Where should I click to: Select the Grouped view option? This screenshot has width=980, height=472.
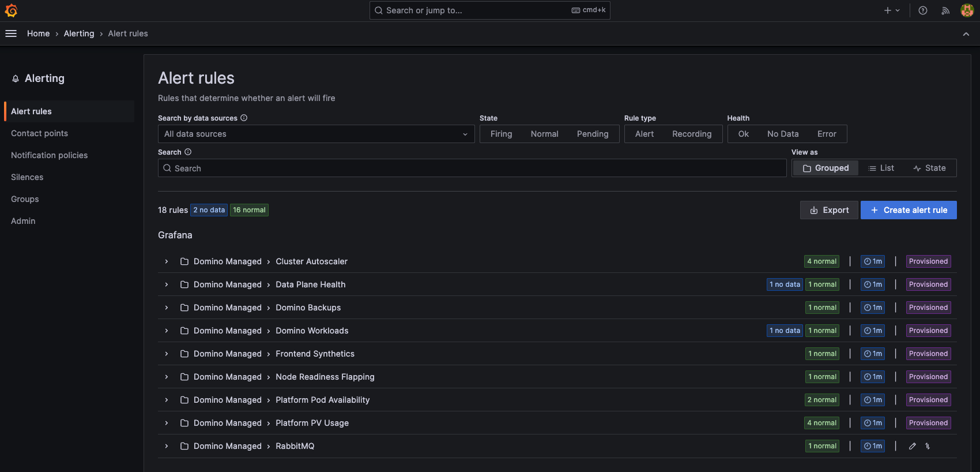pos(826,168)
